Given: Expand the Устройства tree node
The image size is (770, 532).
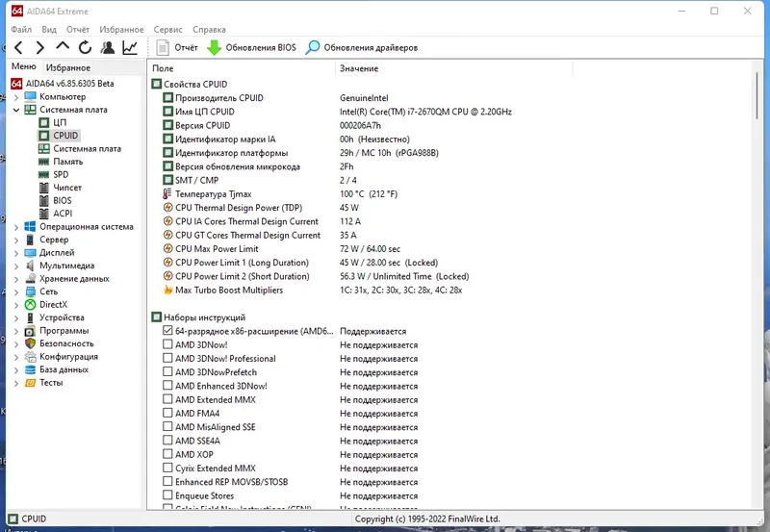Looking at the screenshot, I should 16,318.
